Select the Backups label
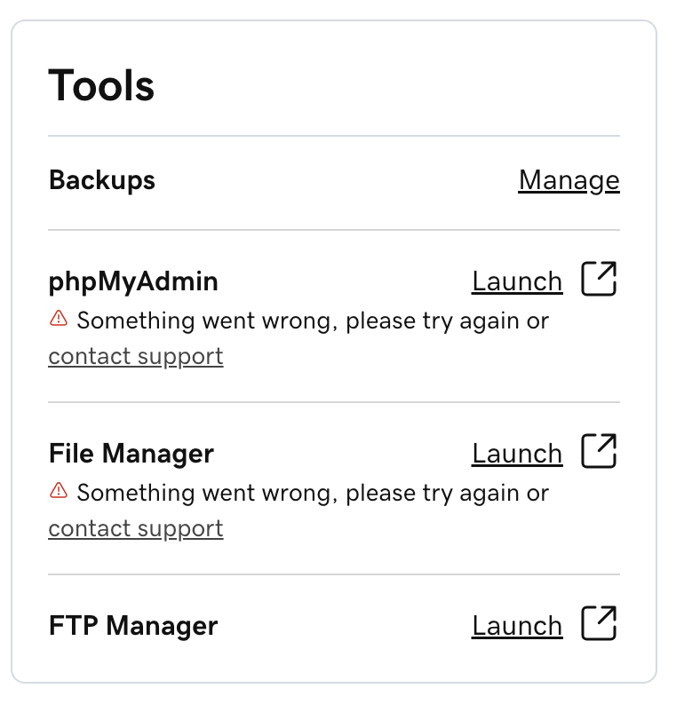Screen dimensions: 700x728 click(102, 180)
